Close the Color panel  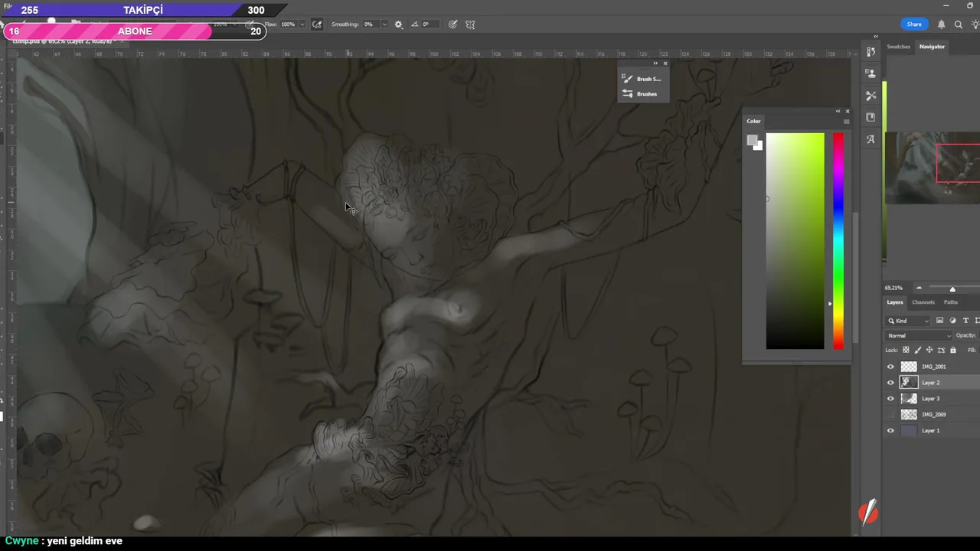(x=847, y=111)
